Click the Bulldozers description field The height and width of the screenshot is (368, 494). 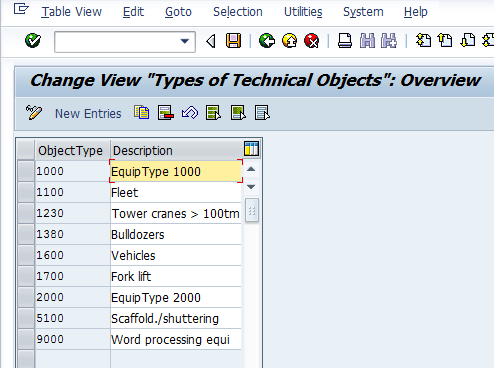tap(176, 235)
